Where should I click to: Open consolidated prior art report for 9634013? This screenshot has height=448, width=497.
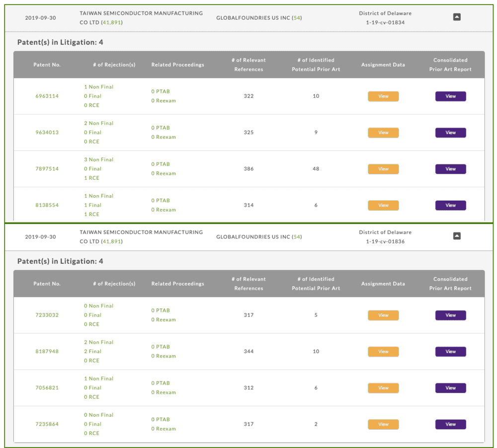point(450,133)
